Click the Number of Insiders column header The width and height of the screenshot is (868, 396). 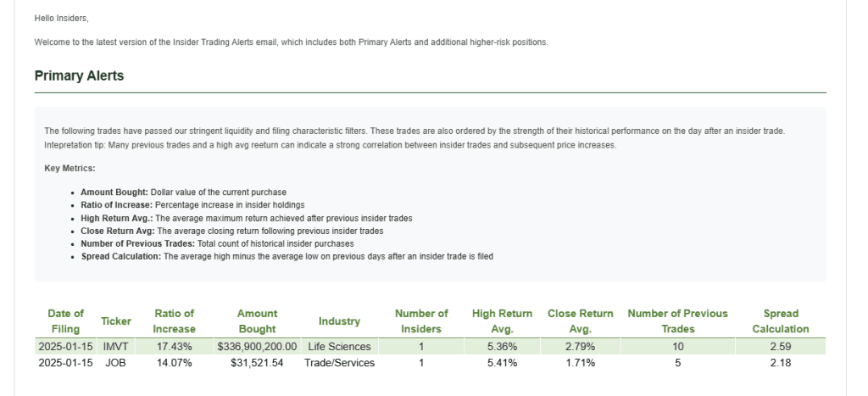pos(421,321)
